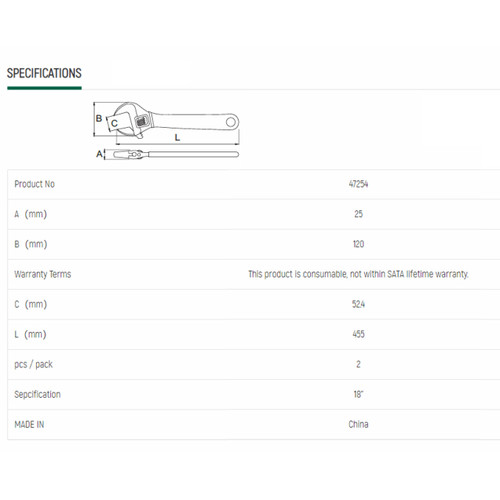Click the A thickness dimension label

tap(99, 154)
